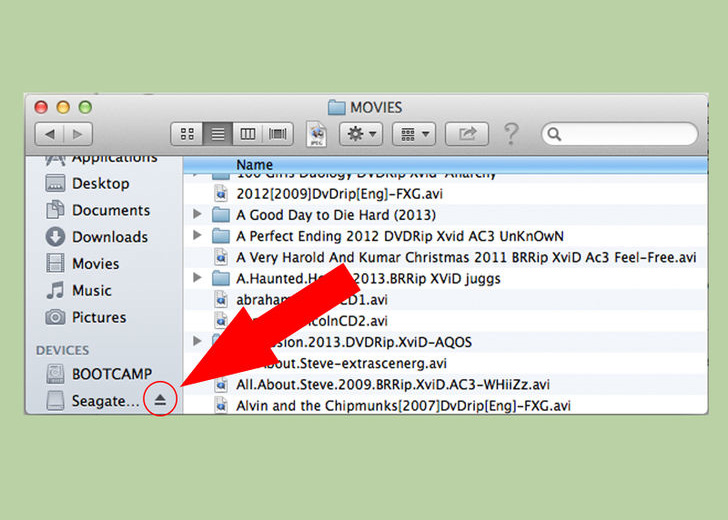
Task: Select Desktop in the sidebar
Action: pyautogui.click(x=100, y=183)
